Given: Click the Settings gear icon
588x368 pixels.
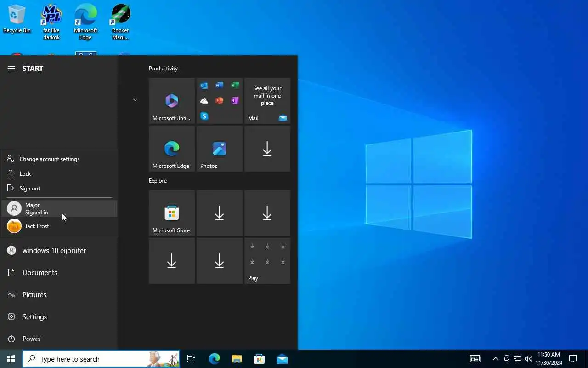Looking at the screenshot, I should click(11, 316).
